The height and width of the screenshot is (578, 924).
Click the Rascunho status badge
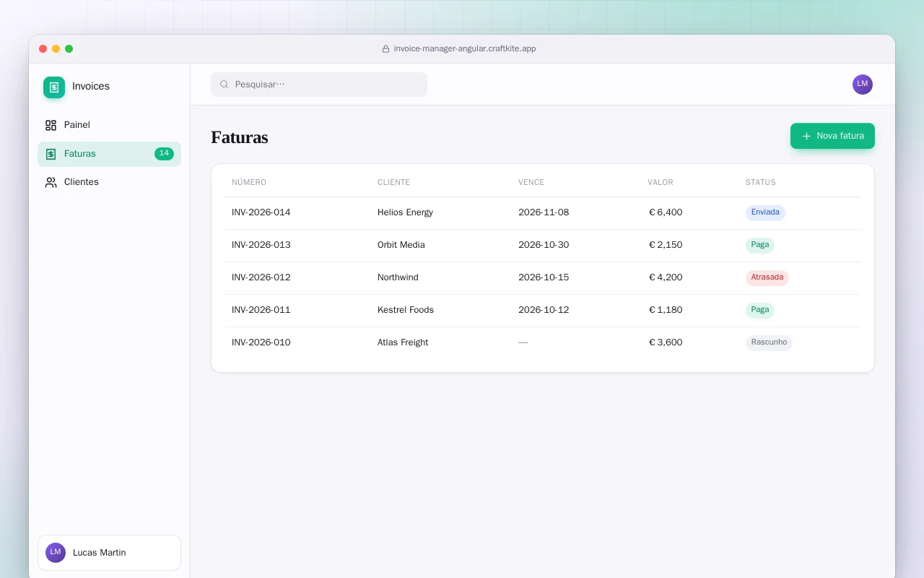click(769, 342)
